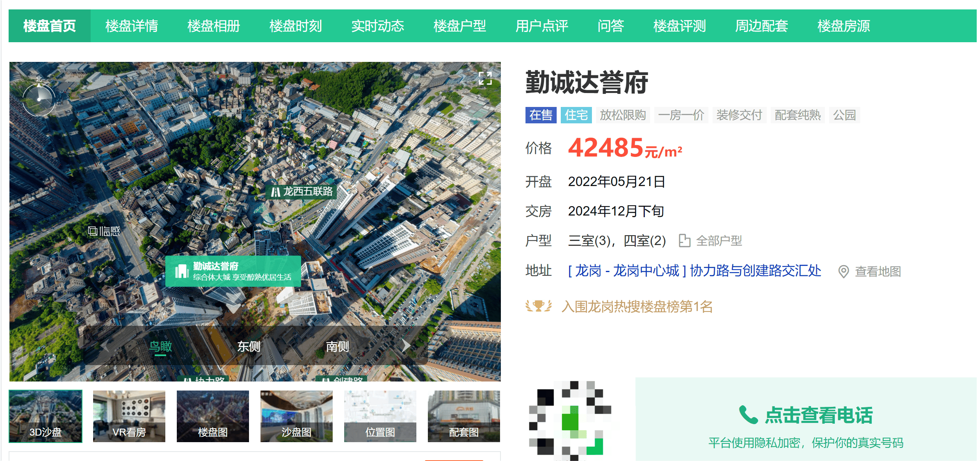Go to 周边配套 tab
This screenshot has height=461, width=980.
[762, 26]
